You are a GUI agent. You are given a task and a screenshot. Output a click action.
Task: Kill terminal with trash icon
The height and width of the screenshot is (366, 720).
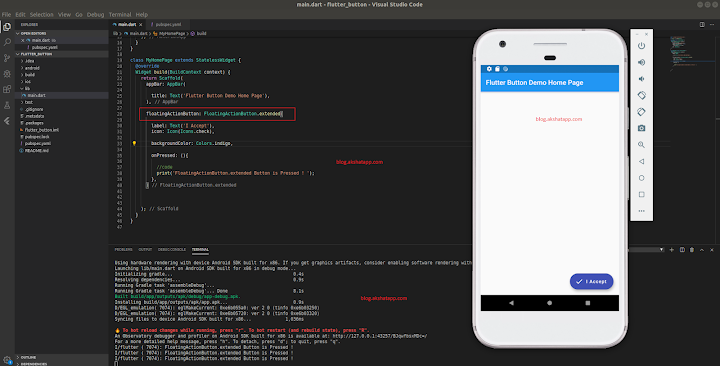[692, 250]
